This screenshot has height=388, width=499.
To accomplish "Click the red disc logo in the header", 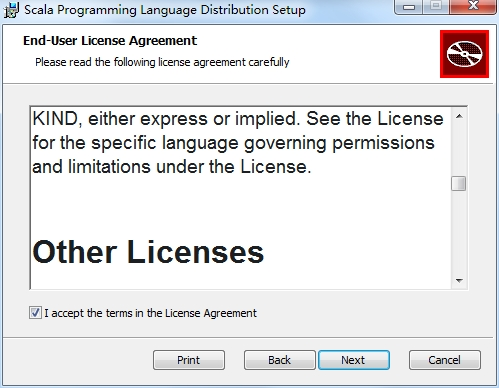I will [464, 54].
